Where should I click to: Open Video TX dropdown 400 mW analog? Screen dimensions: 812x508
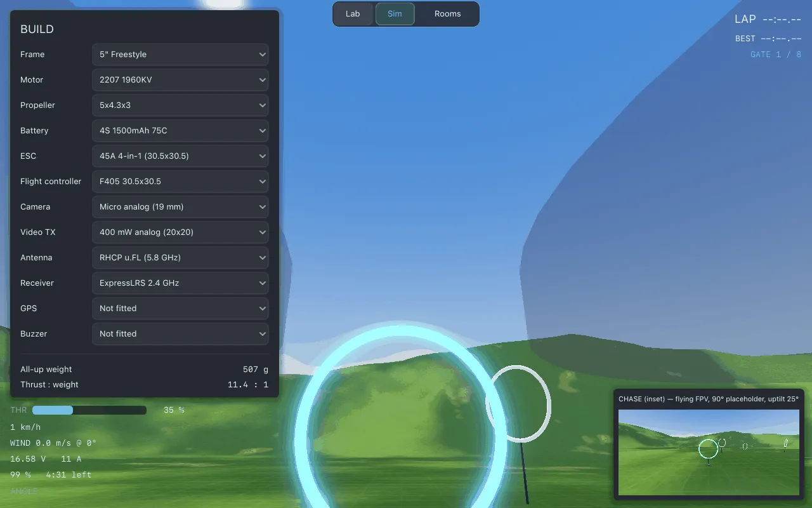click(x=180, y=232)
